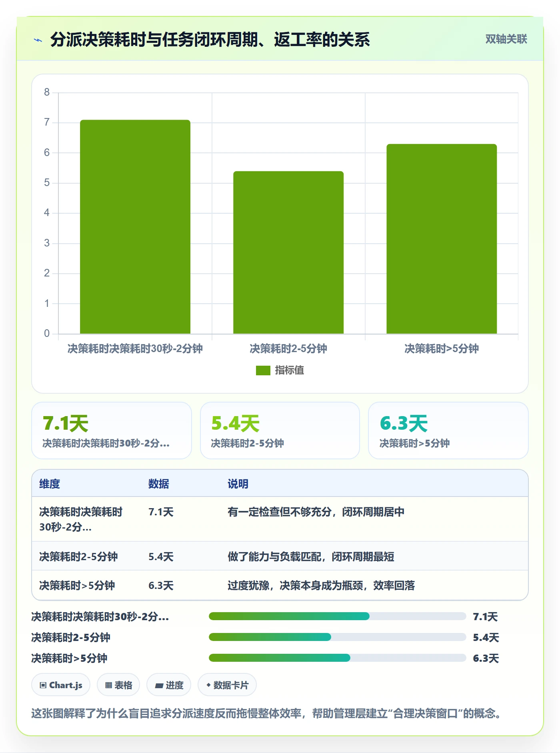Click the lightning icon beside the title
The width and height of the screenshot is (560, 753).
38,40
